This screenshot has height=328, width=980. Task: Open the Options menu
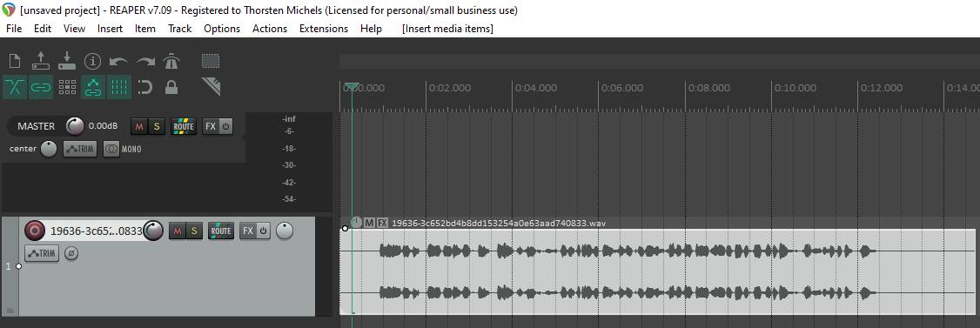click(x=222, y=29)
